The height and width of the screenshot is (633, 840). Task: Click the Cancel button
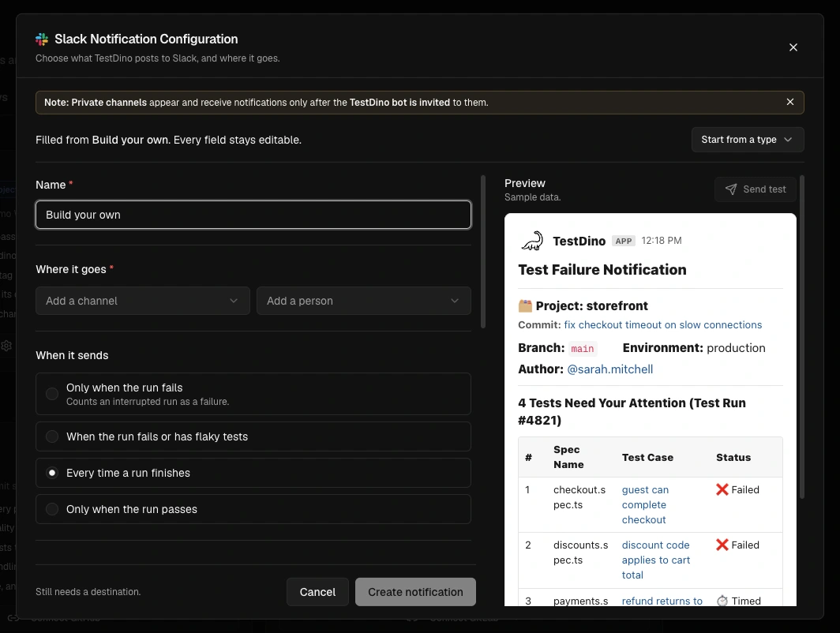click(317, 592)
